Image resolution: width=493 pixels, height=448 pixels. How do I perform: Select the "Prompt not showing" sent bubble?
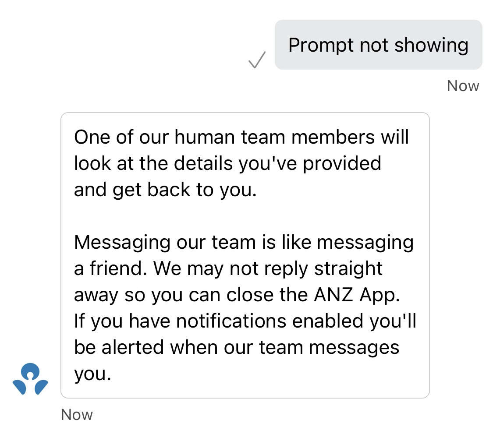378,45
